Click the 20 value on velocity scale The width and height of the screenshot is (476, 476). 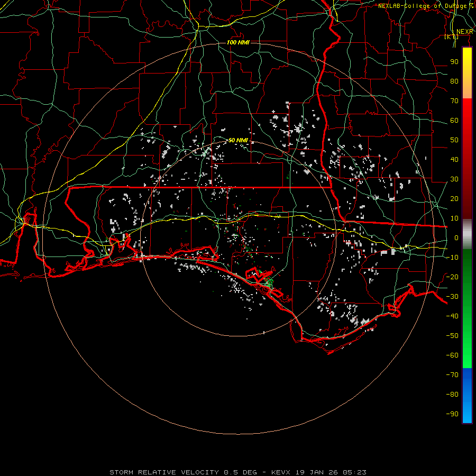click(x=454, y=198)
